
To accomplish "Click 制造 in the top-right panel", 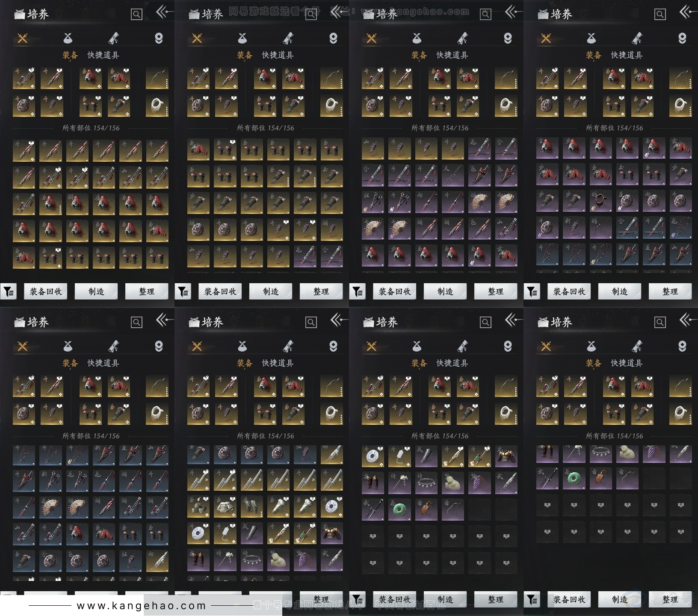I will coord(620,292).
